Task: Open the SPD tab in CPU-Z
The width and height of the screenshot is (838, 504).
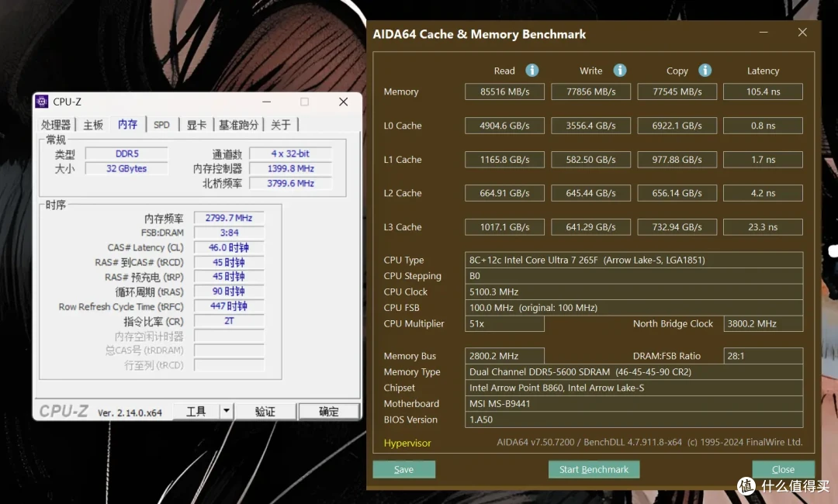Action: click(161, 125)
